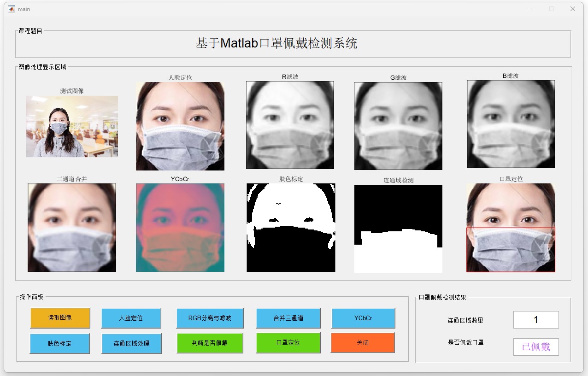This screenshot has height=376, width=588.
Task: Click the 已佩戴 result field
Action: click(536, 347)
